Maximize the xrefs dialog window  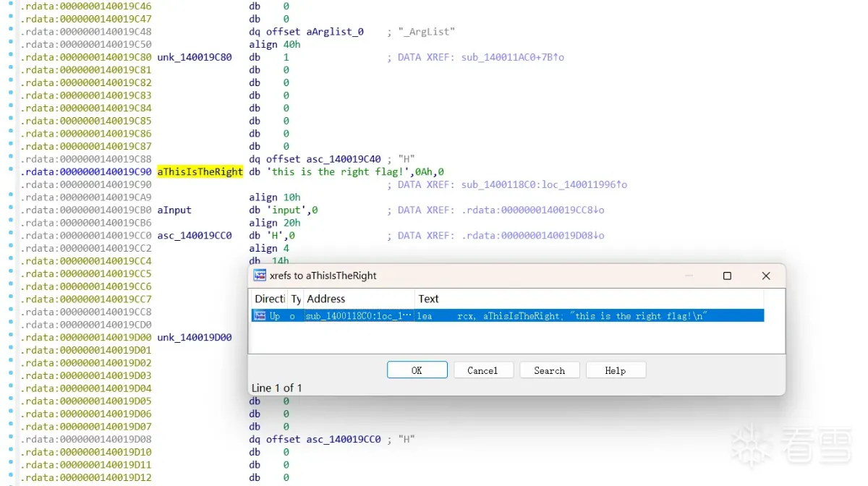(727, 276)
